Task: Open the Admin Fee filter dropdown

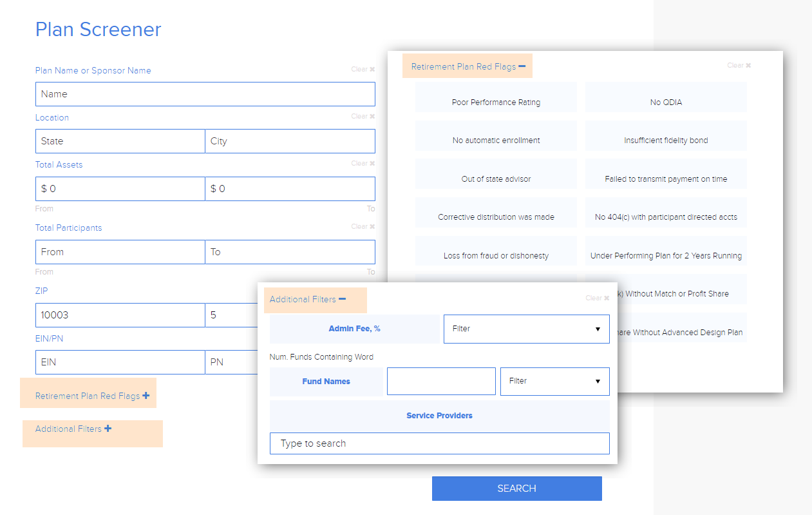Action: (526, 329)
